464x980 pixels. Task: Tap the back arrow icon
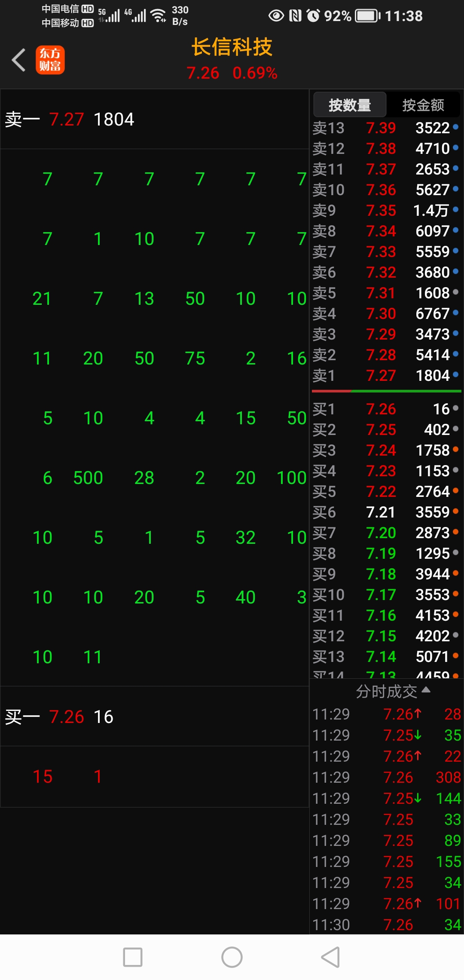click(19, 60)
